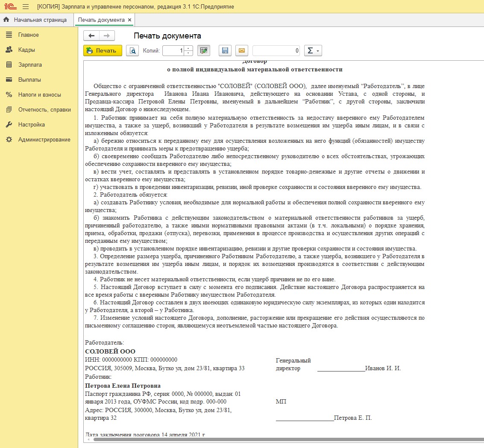Click the Кадры people icon
Image resolution: width=484 pixels, height=448 pixels.
(x=9, y=50)
